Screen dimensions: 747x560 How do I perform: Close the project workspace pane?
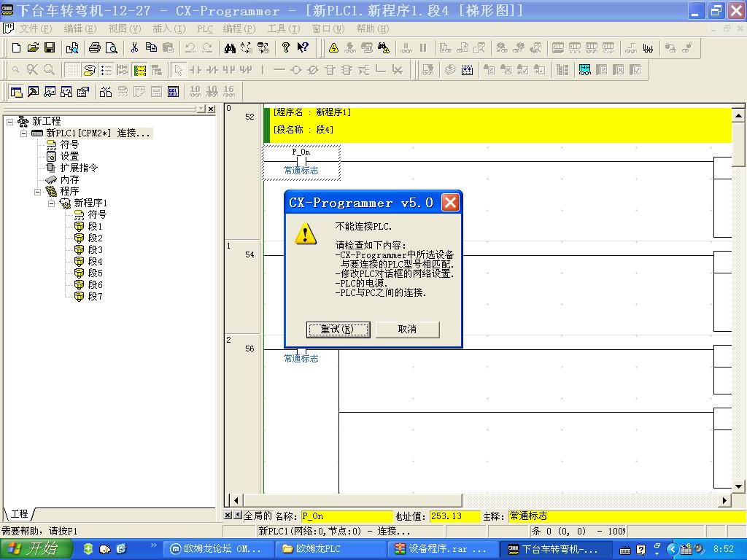[211, 109]
